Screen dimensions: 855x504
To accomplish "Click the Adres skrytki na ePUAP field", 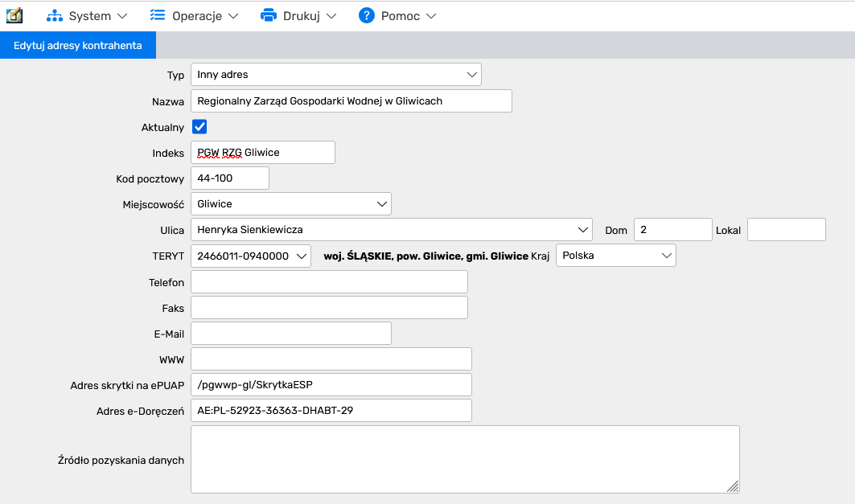I will (331, 385).
